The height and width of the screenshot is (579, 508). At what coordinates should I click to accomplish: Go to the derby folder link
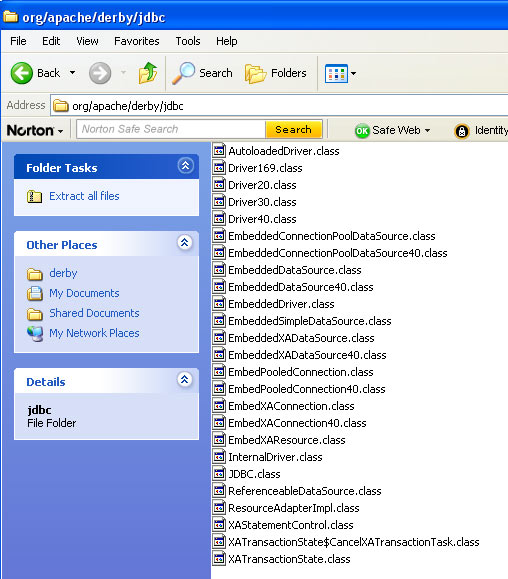63,273
